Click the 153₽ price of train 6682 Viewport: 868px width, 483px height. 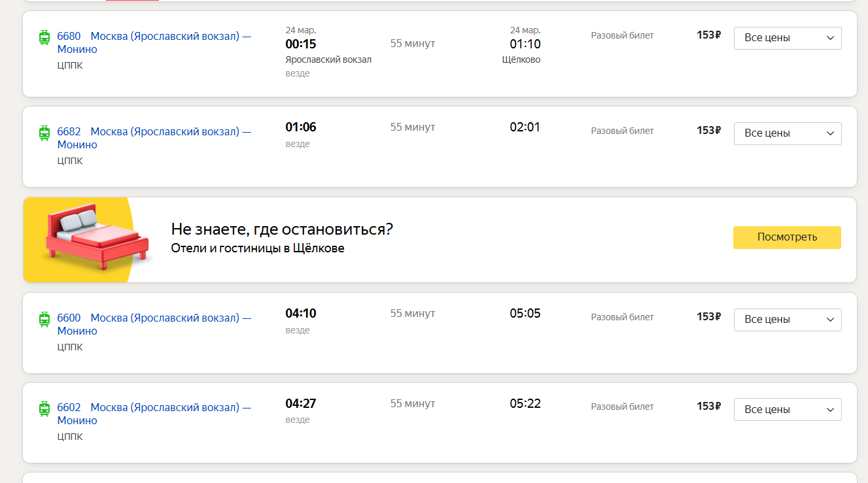(708, 131)
